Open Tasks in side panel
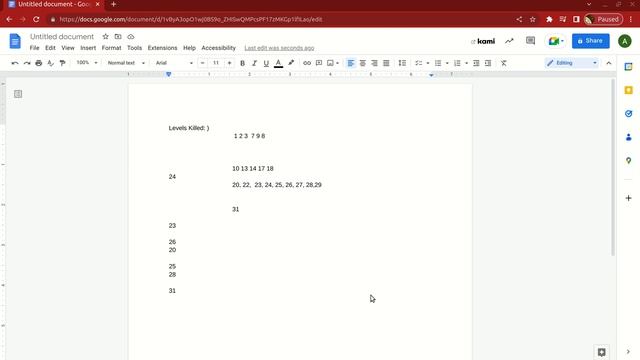This screenshot has width=640, height=360. 629,113
